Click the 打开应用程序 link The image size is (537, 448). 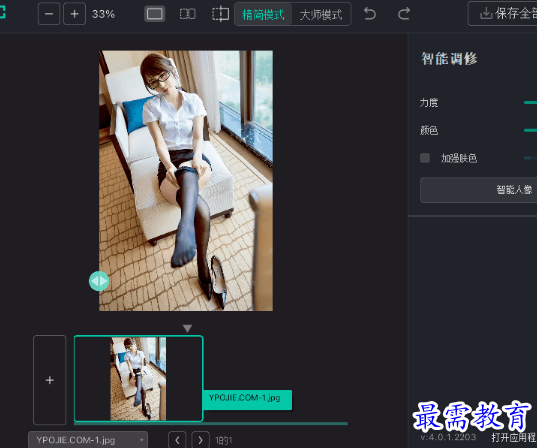pyautogui.click(x=514, y=437)
